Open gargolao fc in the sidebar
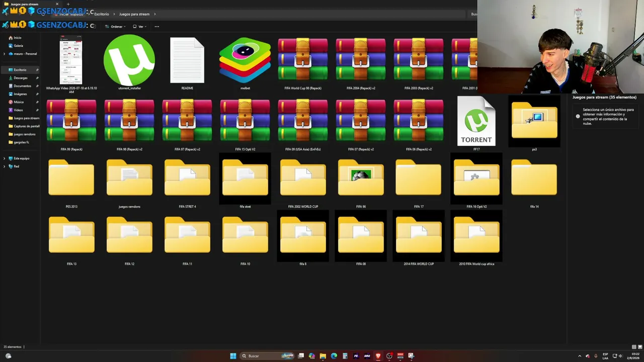 click(20, 142)
